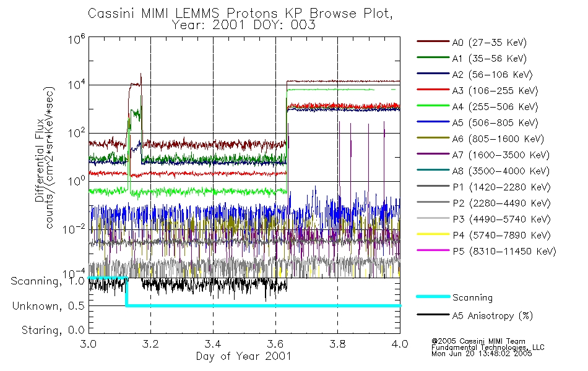Click the Unknown, 0.5 axis label
This screenshot has width=588, height=371.
(x=48, y=306)
